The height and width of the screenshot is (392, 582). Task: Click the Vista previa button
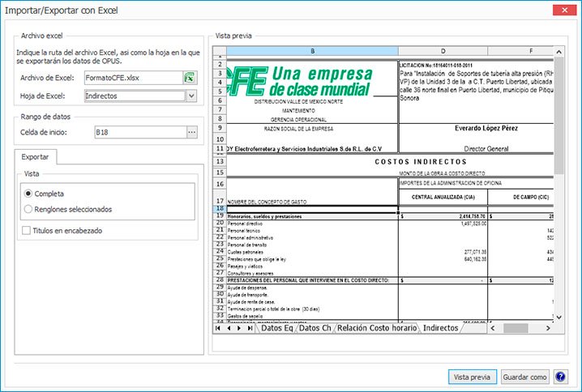click(472, 377)
